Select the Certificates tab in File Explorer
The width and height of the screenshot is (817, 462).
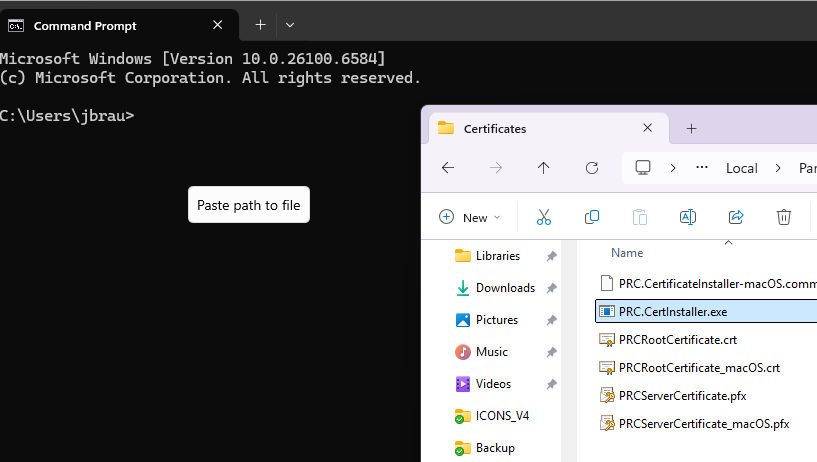tap(549, 128)
